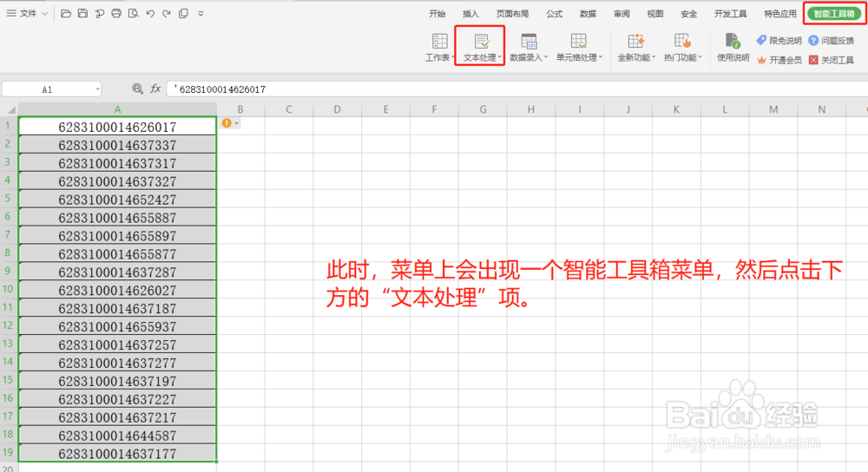Expand the chevron right of 文件
The height and width of the screenshot is (472, 868).
click(x=45, y=13)
